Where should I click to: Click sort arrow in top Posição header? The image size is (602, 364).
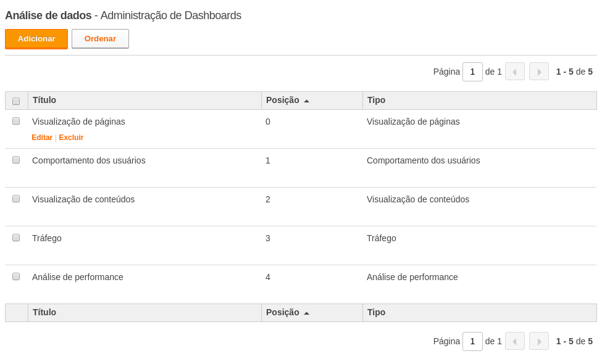tap(306, 101)
